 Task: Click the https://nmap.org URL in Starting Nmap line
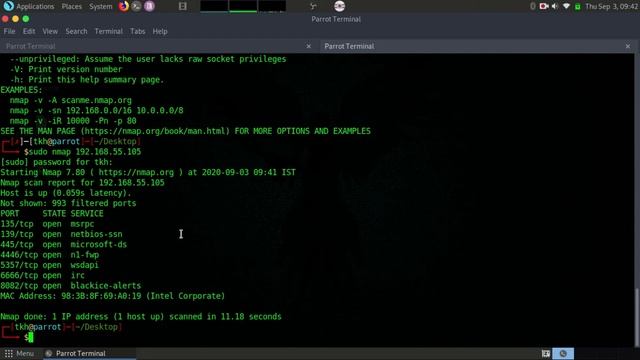(136, 172)
